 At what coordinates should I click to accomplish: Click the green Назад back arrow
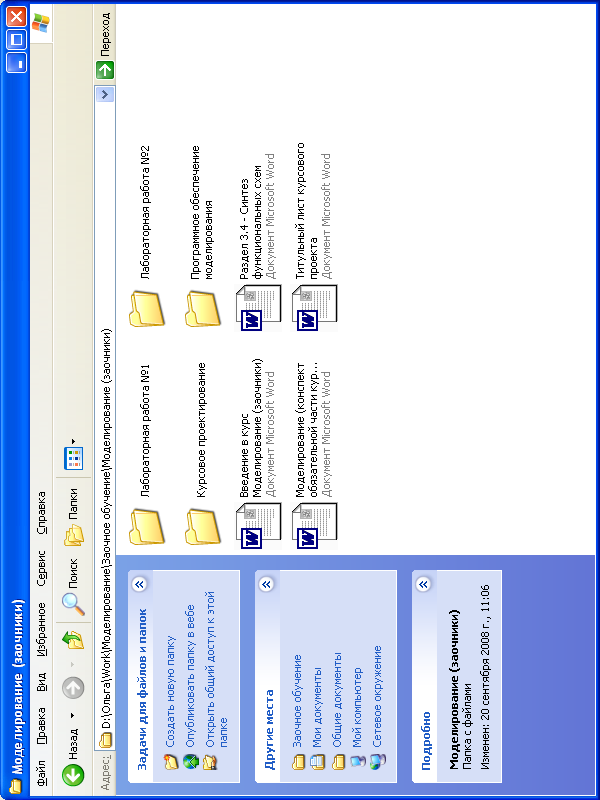[73, 776]
